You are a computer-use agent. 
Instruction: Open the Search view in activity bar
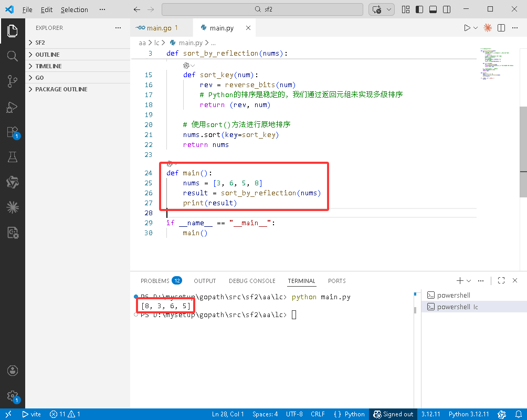(13, 56)
